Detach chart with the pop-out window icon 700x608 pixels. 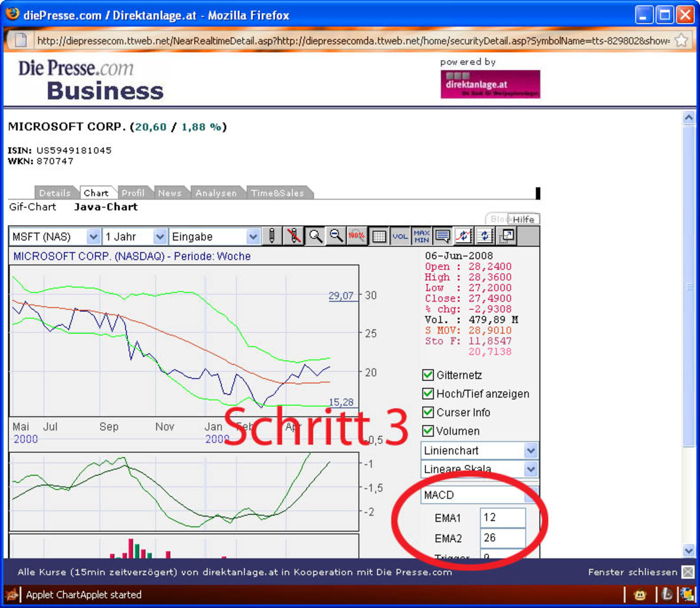[x=506, y=236]
